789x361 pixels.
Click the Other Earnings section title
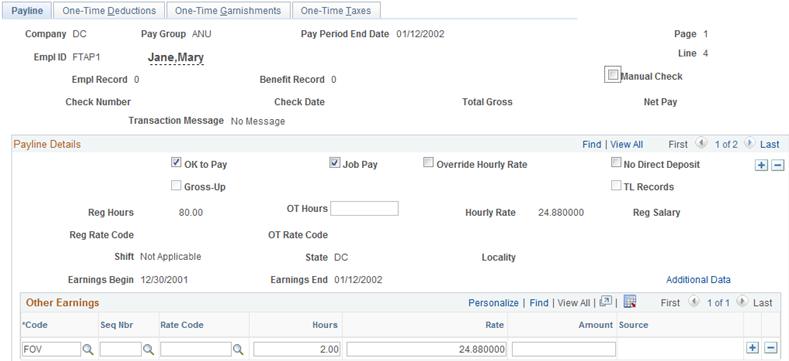click(62, 303)
